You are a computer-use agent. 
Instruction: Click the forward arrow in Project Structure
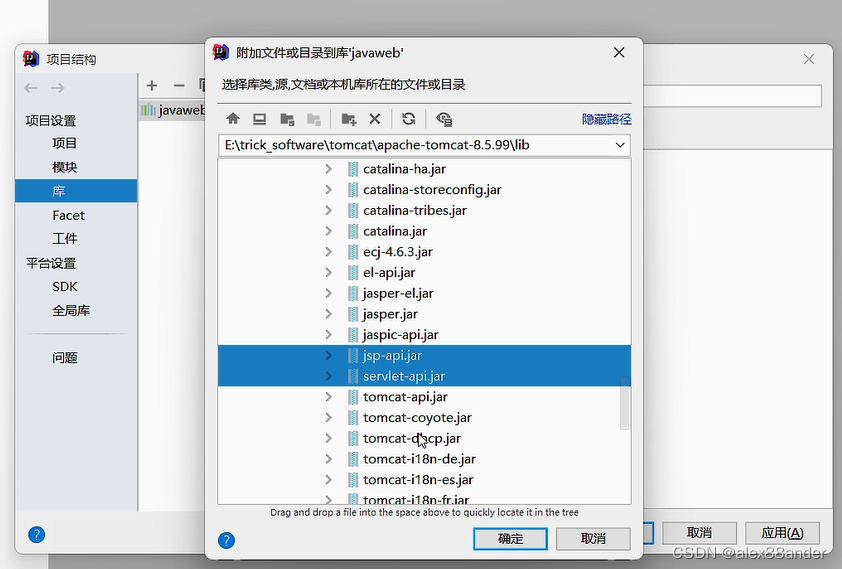pos(57,87)
